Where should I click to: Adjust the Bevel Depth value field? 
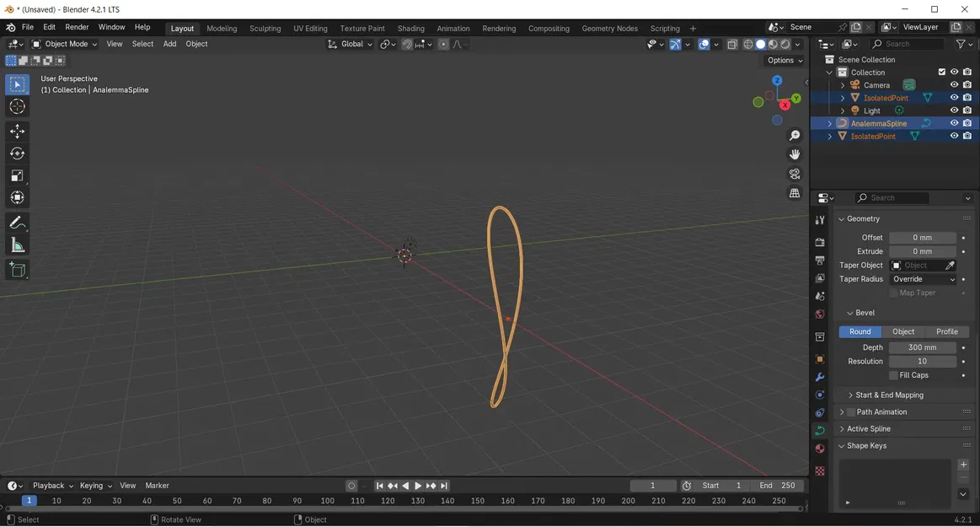tap(923, 347)
